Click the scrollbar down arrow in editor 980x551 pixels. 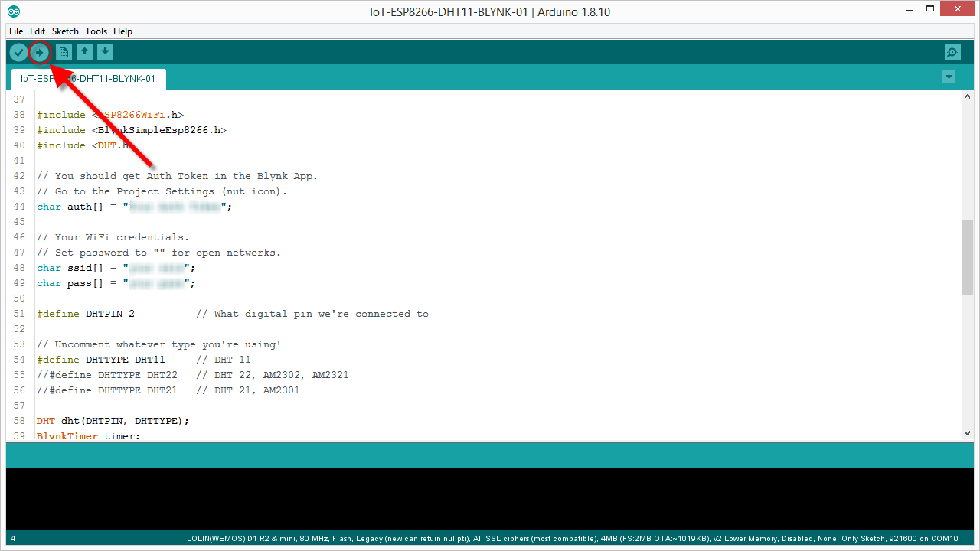click(x=968, y=433)
